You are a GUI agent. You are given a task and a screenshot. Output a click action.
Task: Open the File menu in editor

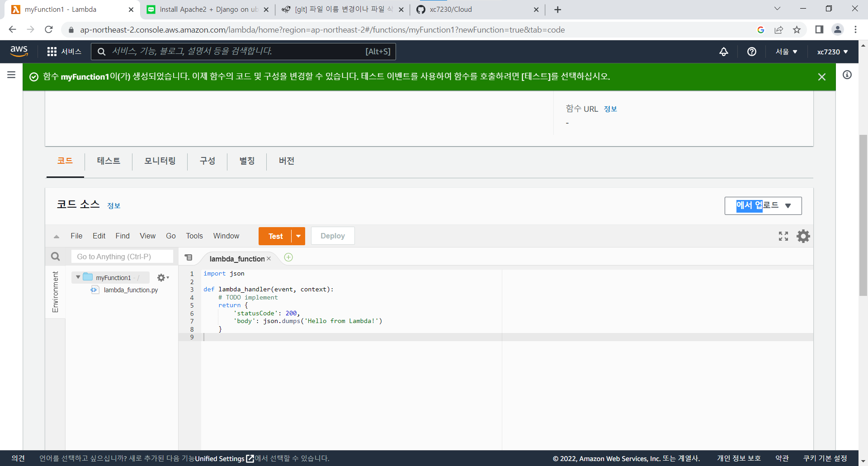click(76, 236)
